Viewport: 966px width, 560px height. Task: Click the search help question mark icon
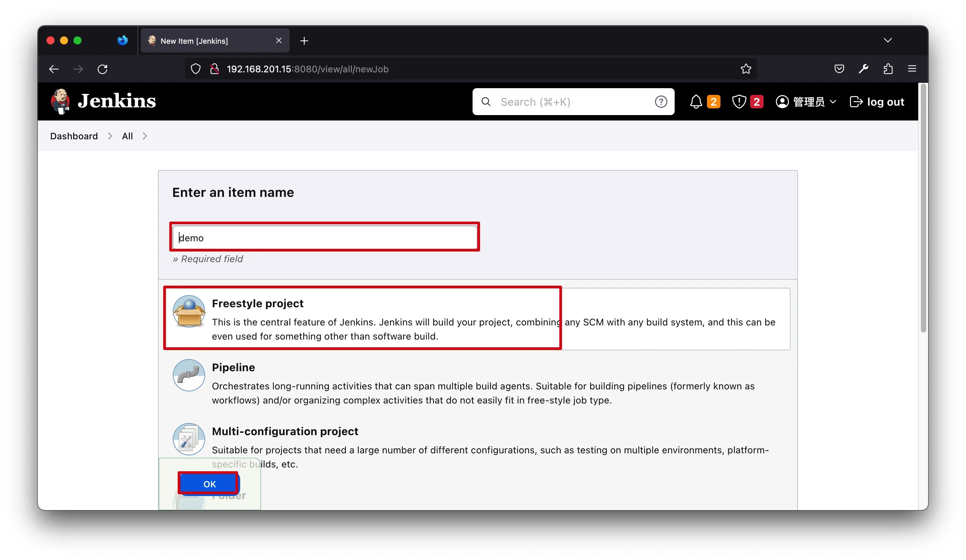click(661, 102)
